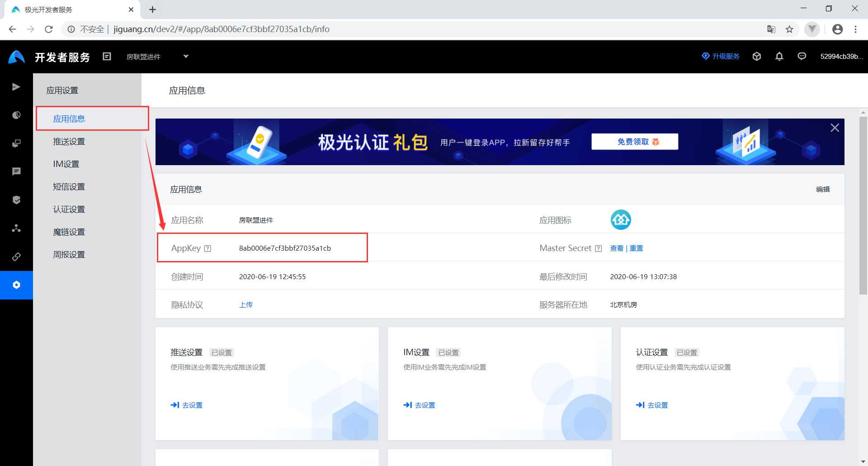Open notifications bell icon

click(x=779, y=57)
